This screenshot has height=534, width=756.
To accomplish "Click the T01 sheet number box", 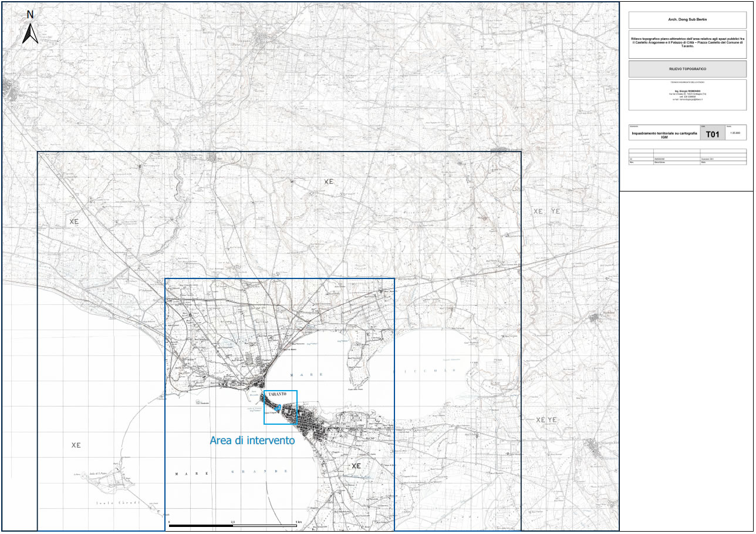I will point(713,134).
